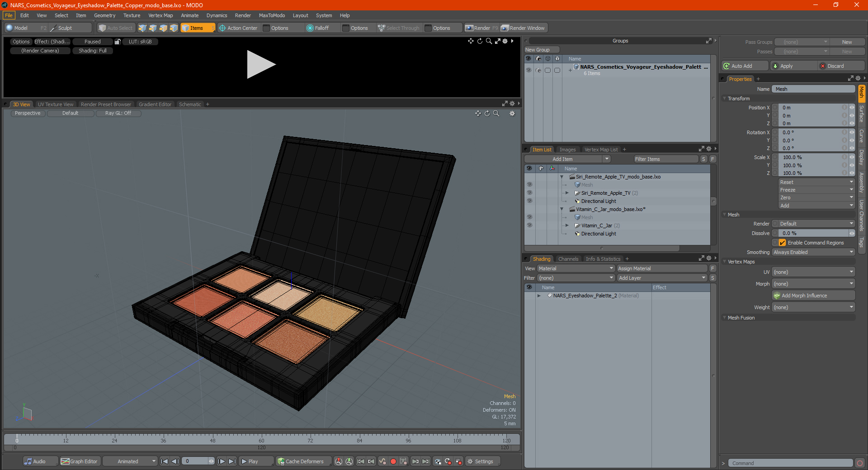Step to next frame
868x470 pixels.
[x=221, y=461]
